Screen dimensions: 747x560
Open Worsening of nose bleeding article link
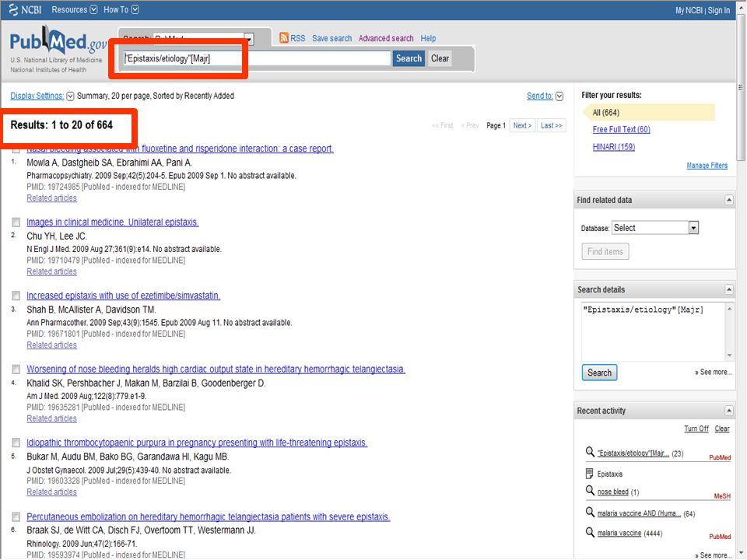[216, 369]
